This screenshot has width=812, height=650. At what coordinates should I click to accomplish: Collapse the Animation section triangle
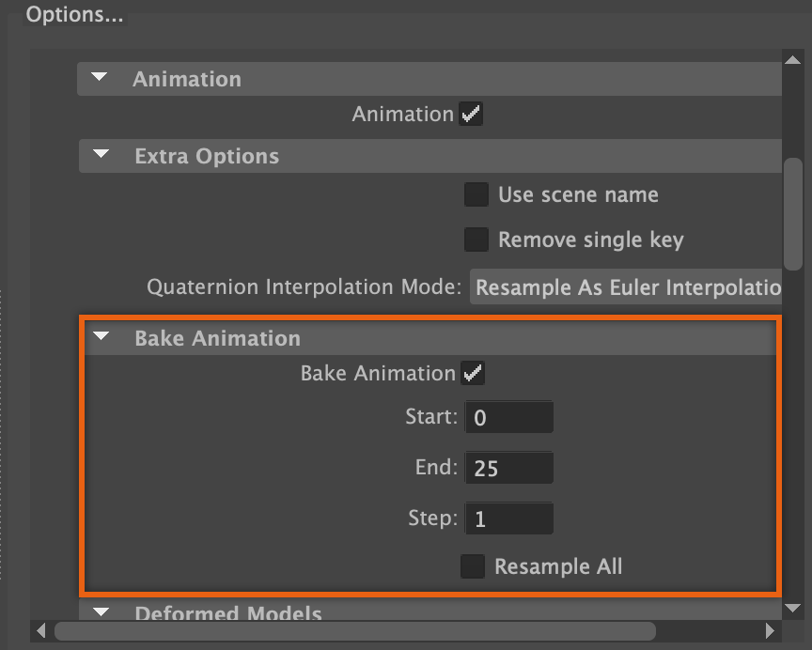pyautogui.click(x=101, y=78)
